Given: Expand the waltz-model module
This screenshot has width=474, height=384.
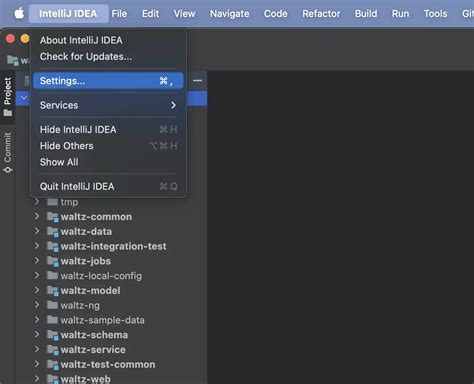Looking at the screenshot, I should pos(37,290).
